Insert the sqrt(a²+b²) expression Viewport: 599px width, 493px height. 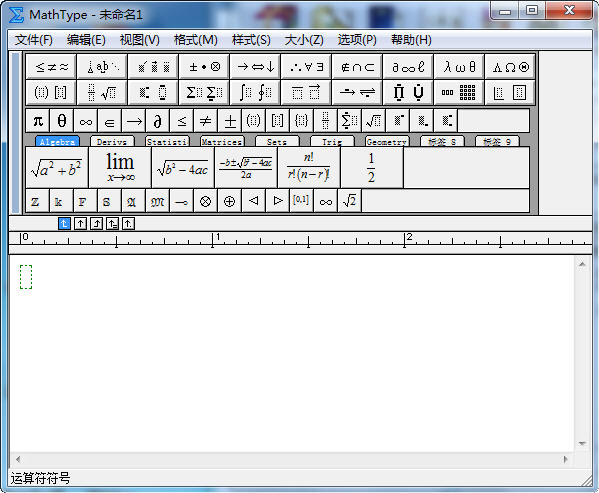(57, 167)
